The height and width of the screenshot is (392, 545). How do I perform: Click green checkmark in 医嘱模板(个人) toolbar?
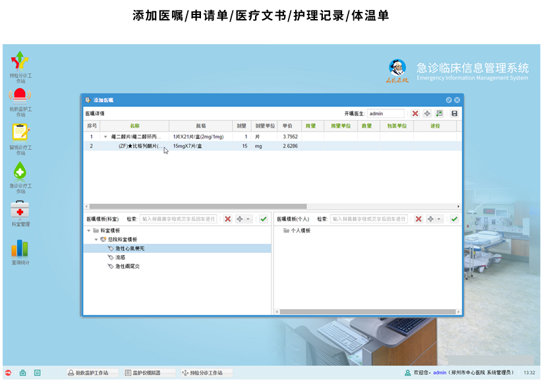[454, 219]
